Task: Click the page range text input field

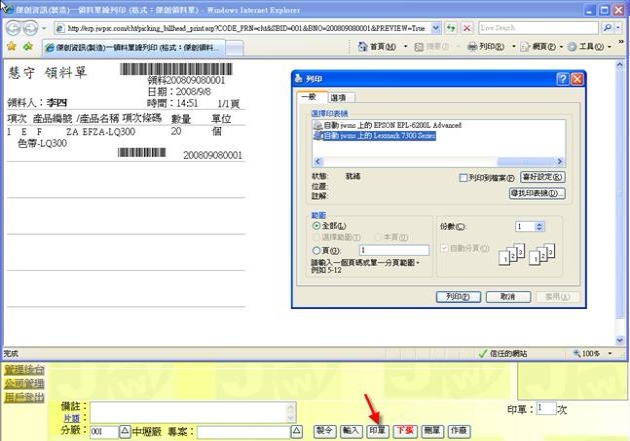Action: [393, 250]
